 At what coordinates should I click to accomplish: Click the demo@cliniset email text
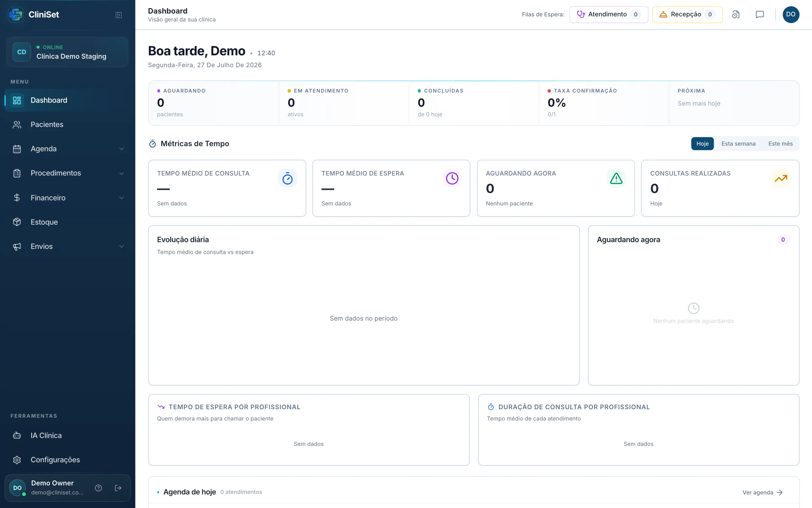click(58, 492)
